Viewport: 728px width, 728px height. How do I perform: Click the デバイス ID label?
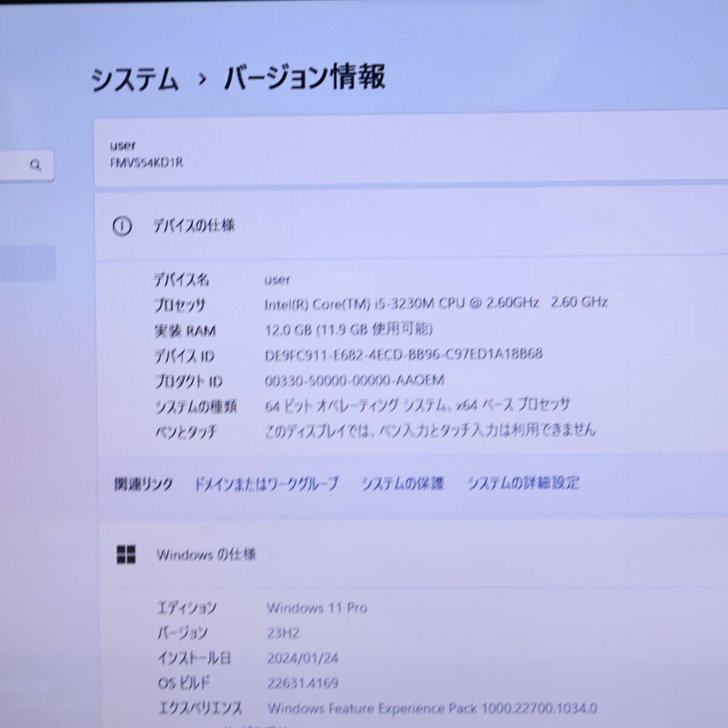click(184, 356)
